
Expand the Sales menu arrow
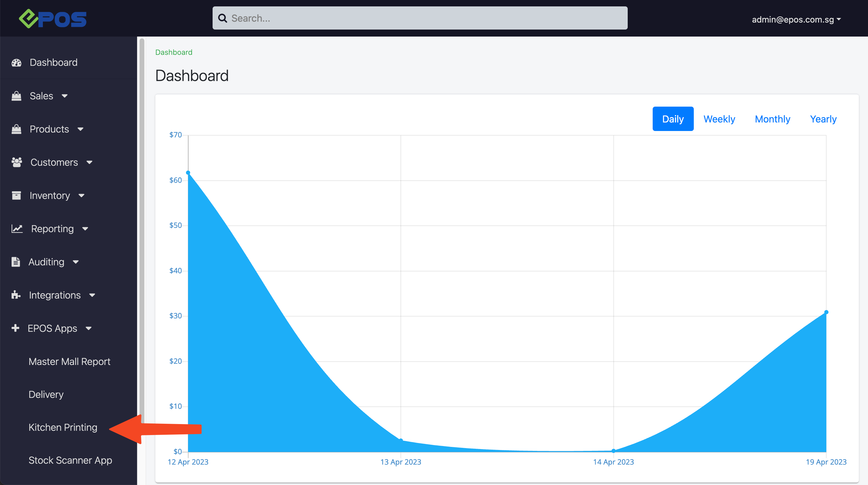(x=65, y=96)
